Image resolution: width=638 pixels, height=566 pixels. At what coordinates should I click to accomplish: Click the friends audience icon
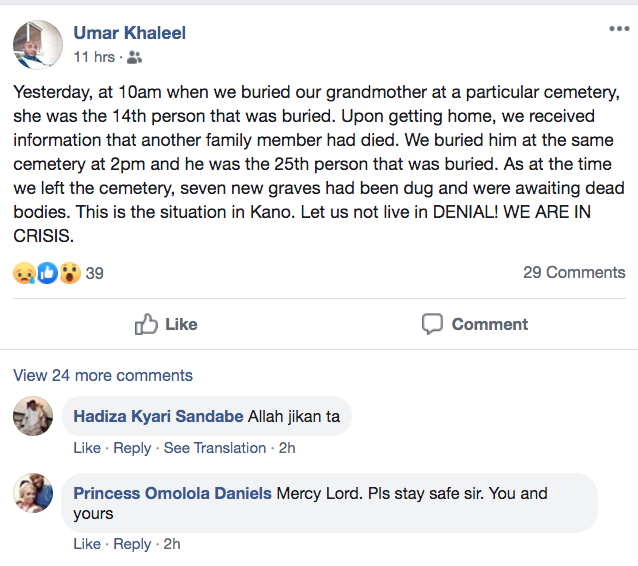click(x=135, y=57)
